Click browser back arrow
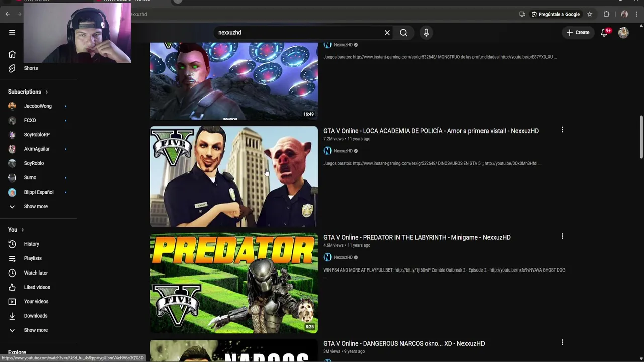644x362 pixels. click(8, 14)
